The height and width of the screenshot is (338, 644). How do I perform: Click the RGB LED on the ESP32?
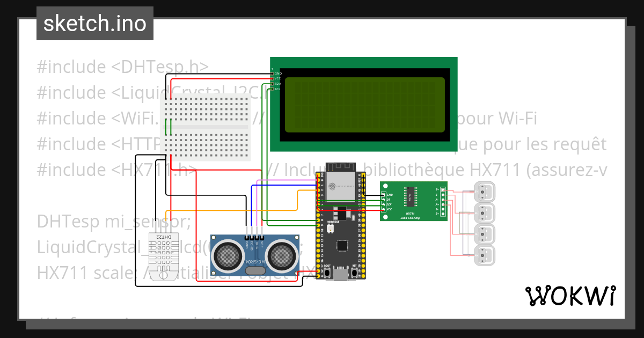point(332,227)
